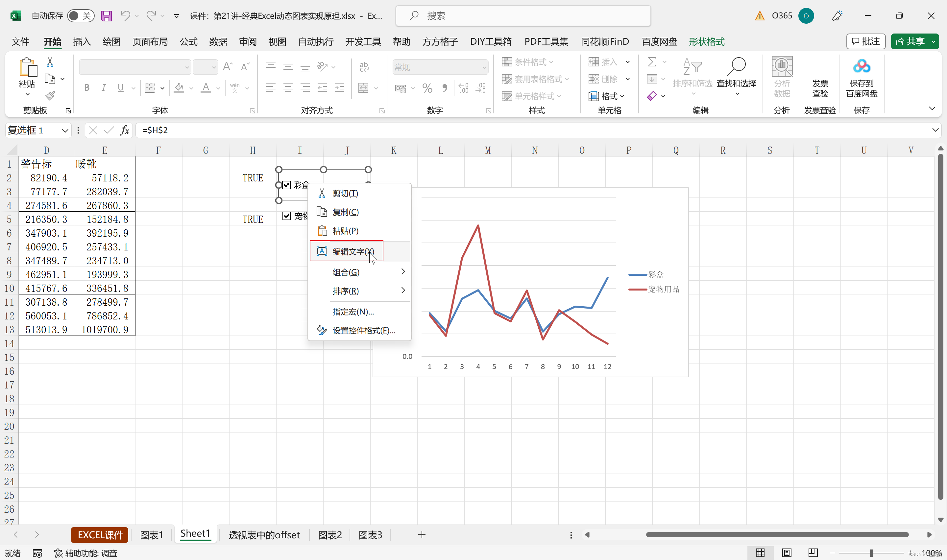Add a new sheet with plus button
This screenshot has width=947, height=560.
(x=422, y=535)
